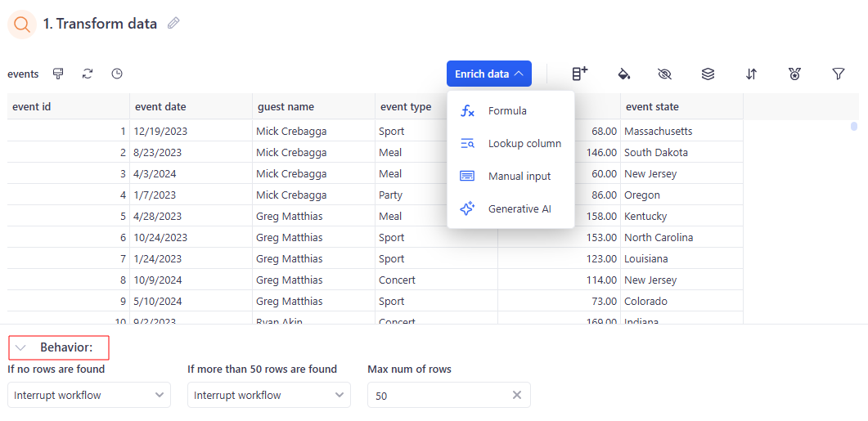Select the Party event type cell

pyautogui.click(x=411, y=195)
